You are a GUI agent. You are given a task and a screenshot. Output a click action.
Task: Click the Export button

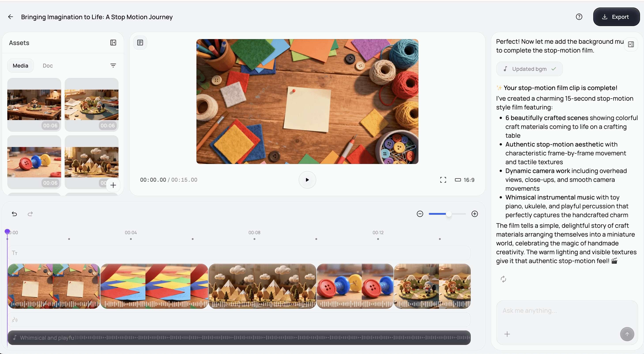tap(616, 17)
